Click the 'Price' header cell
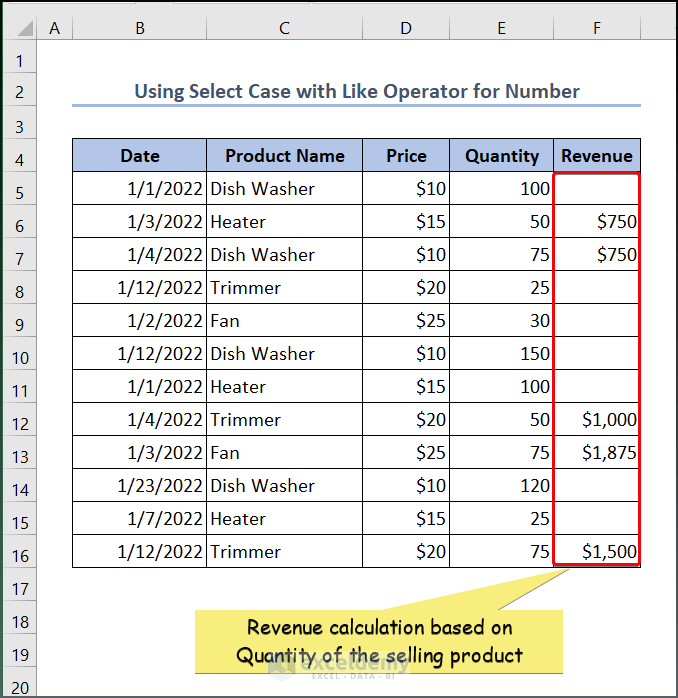Screen dimensions: 678x698 click(406, 155)
